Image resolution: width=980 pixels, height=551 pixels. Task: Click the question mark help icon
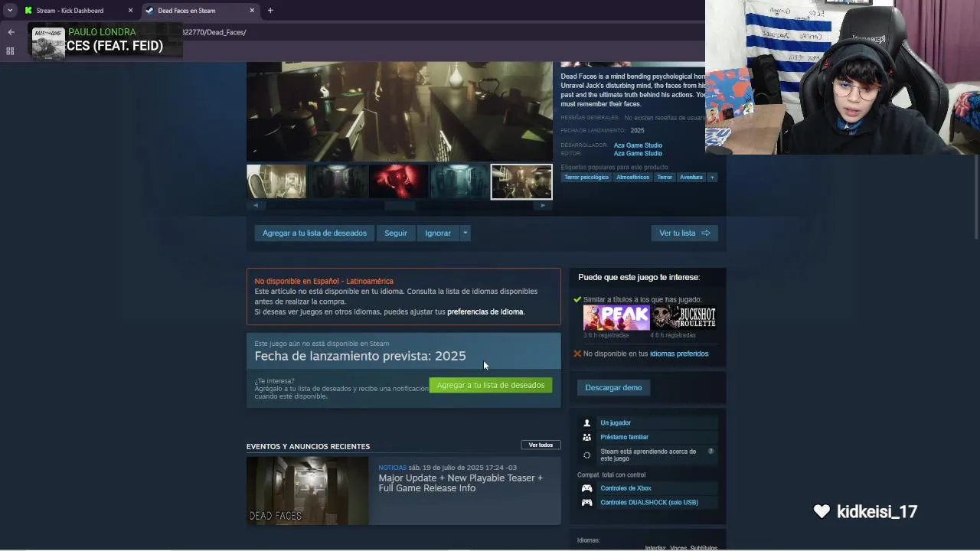pyautogui.click(x=710, y=452)
